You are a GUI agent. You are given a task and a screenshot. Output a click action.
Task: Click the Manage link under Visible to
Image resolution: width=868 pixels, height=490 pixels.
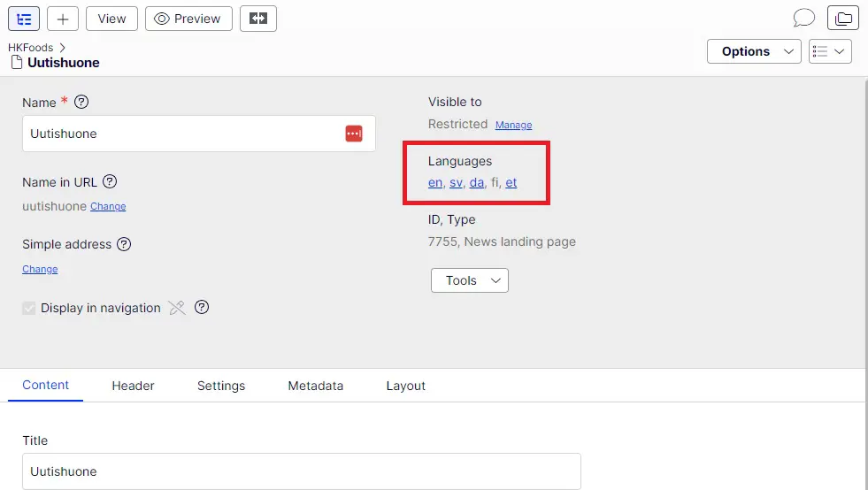pos(513,125)
